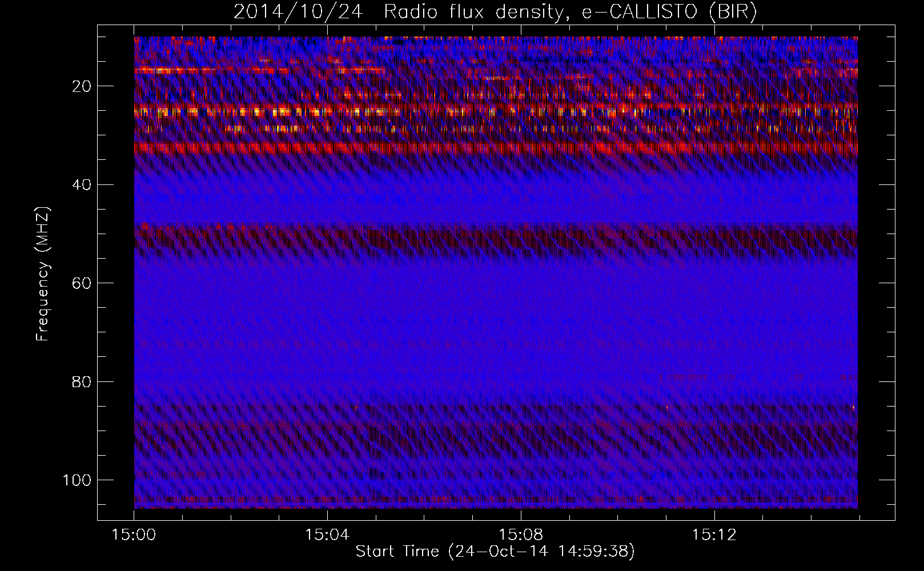
Task: Click the time tick label "15:04"
Action: tap(327, 535)
